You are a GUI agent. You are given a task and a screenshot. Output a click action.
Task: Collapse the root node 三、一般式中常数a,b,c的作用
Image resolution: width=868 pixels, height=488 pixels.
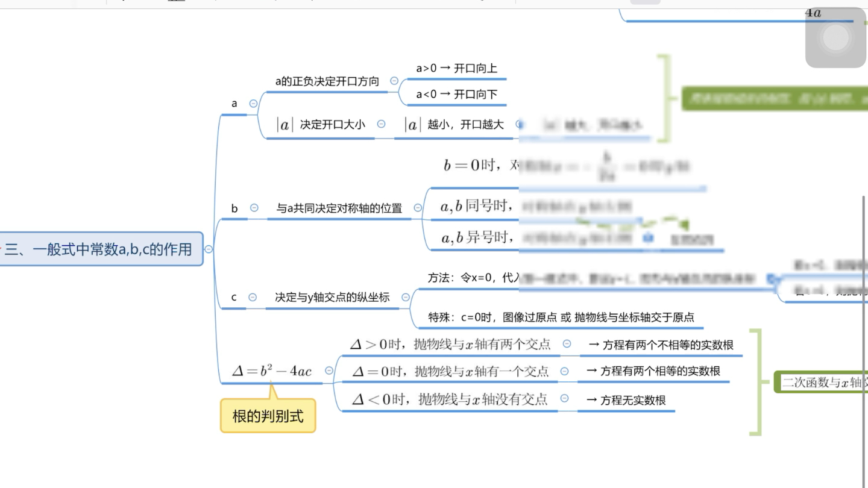coord(209,249)
